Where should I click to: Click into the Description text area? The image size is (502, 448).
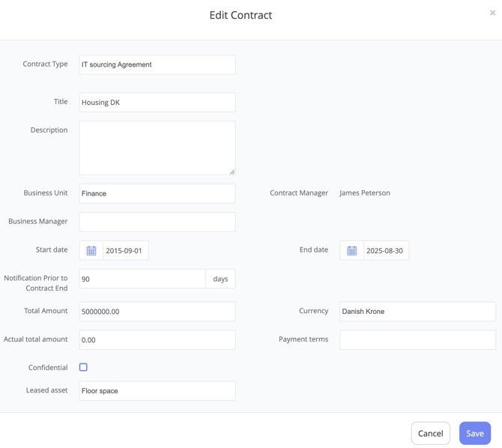coord(157,148)
